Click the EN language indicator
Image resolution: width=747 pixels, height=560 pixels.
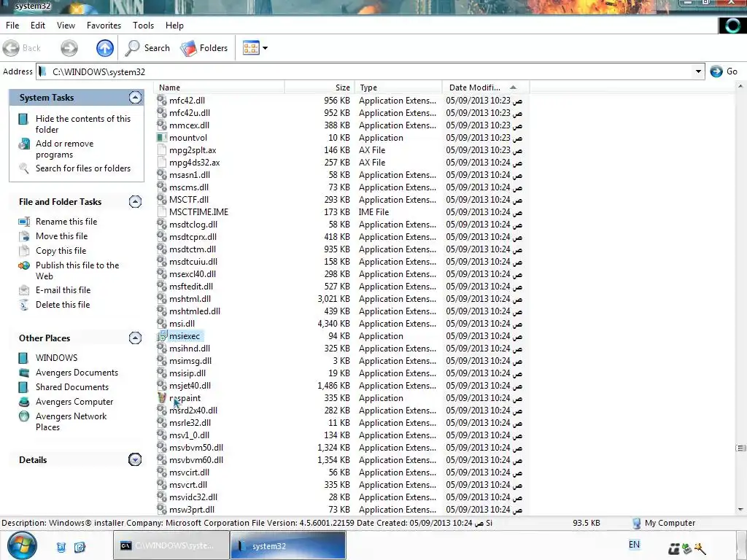pyautogui.click(x=634, y=545)
